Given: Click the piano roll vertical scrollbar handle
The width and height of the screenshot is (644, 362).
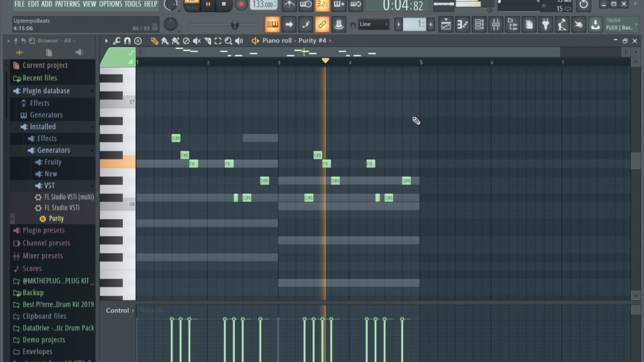Looking at the screenshot, I should pos(636,160).
